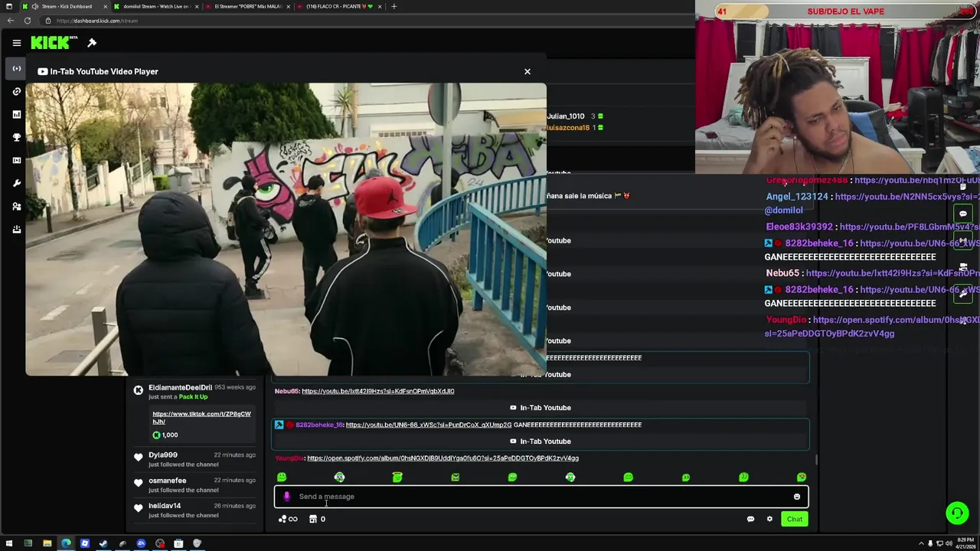This screenshot has height=551, width=980.
Task: Open the green support headset bubble
Action: point(957,513)
